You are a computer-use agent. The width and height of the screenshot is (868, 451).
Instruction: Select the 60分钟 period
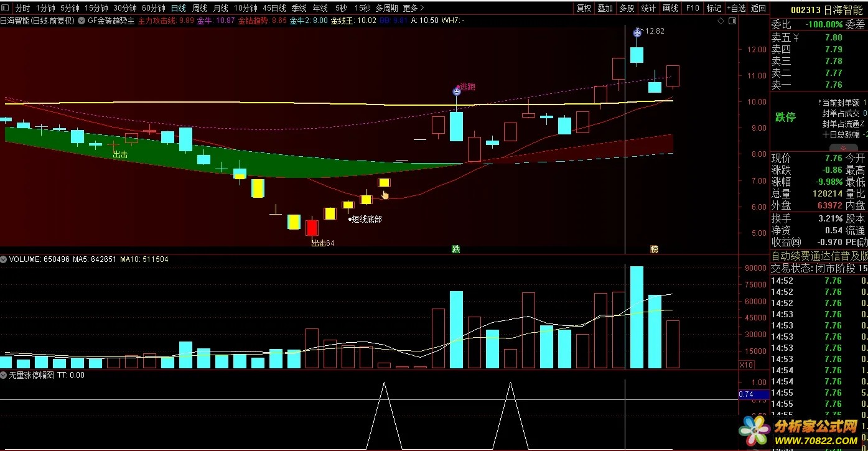point(154,8)
